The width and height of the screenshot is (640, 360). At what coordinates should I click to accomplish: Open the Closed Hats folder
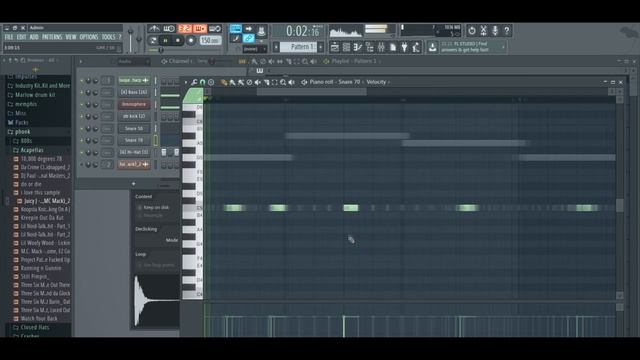[34, 327]
